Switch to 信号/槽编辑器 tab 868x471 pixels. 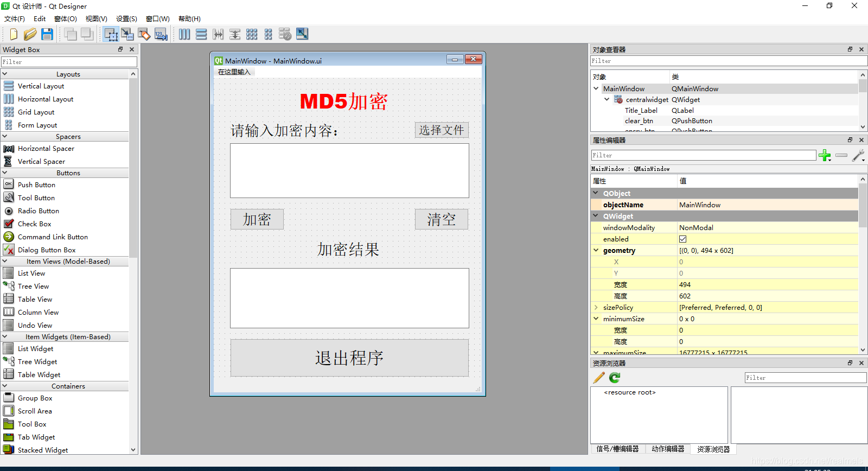click(x=618, y=449)
